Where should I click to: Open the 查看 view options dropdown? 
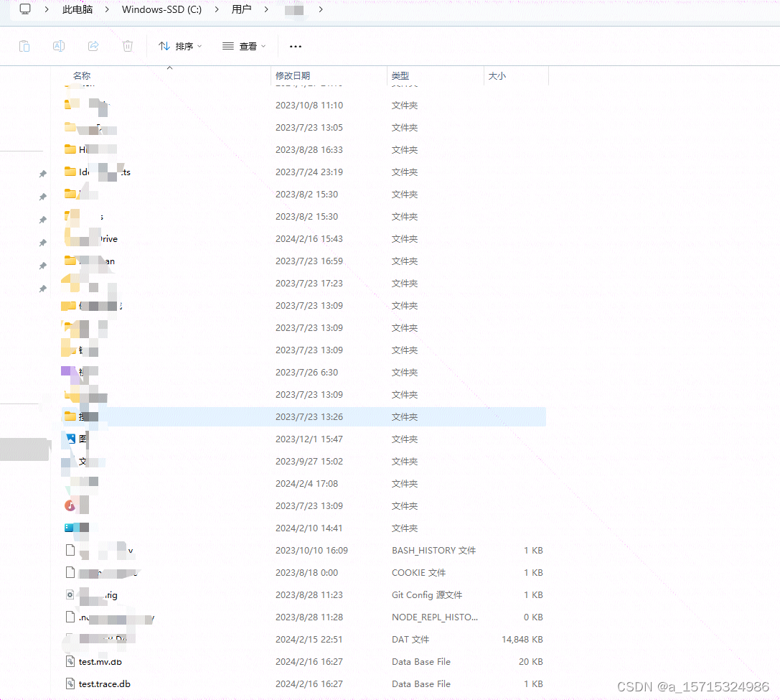(x=244, y=45)
